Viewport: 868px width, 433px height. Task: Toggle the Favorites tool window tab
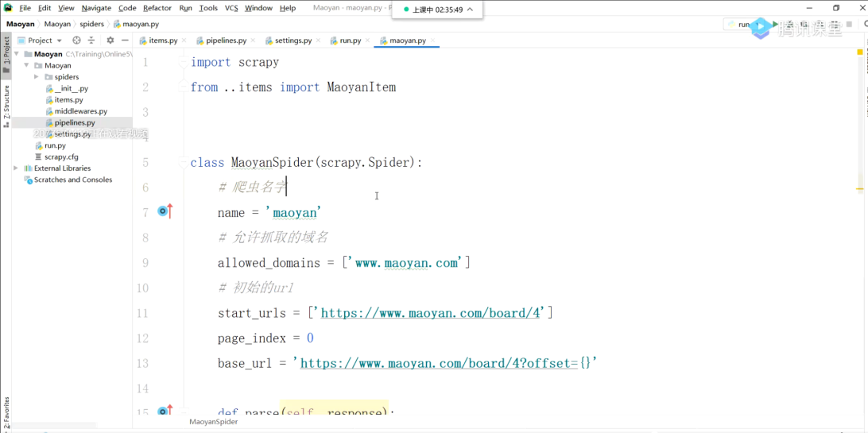[6, 414]
